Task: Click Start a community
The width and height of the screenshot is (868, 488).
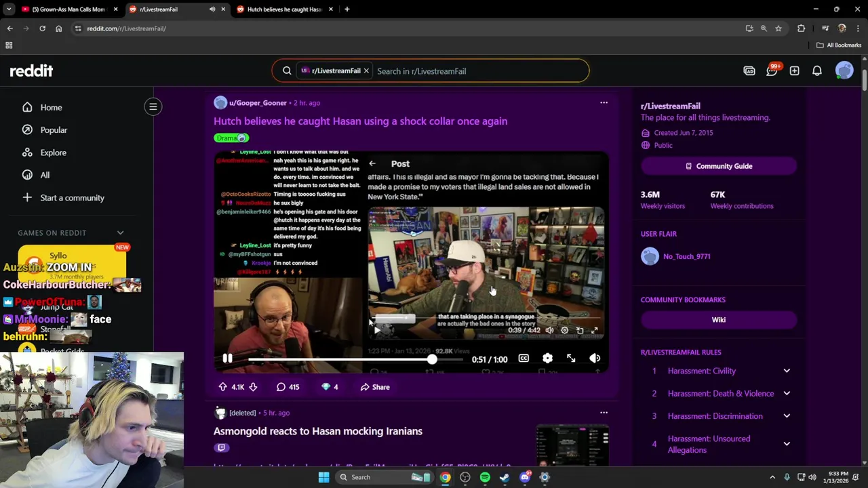Action: click(x=72, y=198)
